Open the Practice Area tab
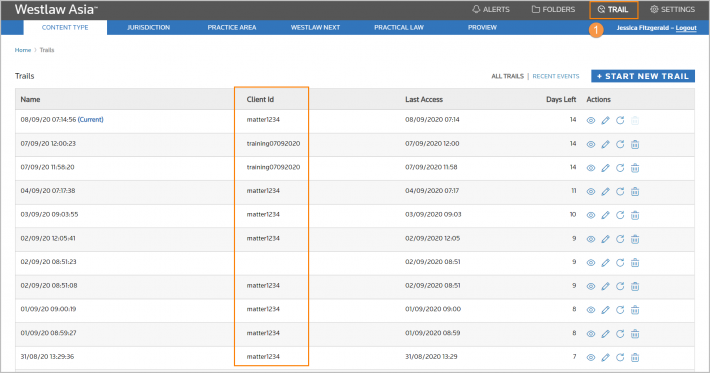The width and height of the screenshot is (710, 373). 232,28
